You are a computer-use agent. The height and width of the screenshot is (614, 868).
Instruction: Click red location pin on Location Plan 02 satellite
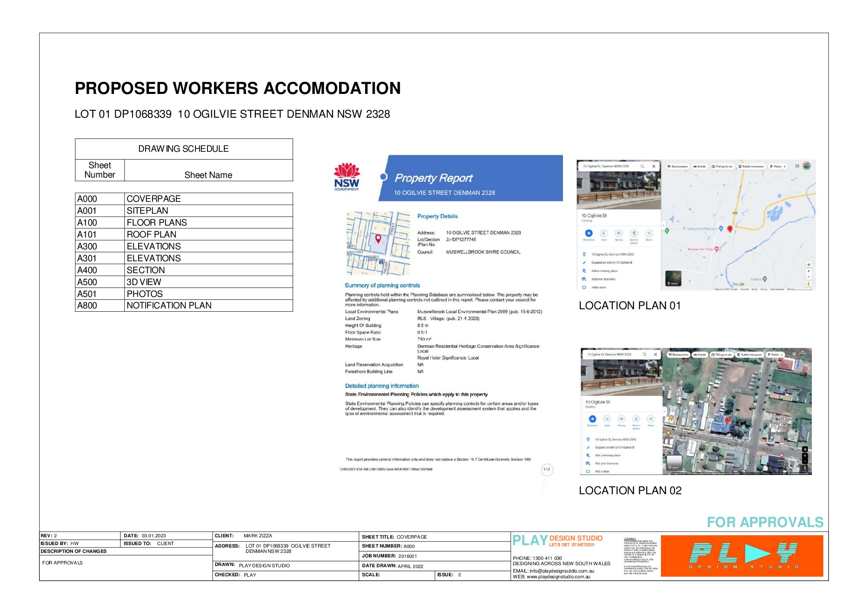pyautogui.click(x=727, y=420)
